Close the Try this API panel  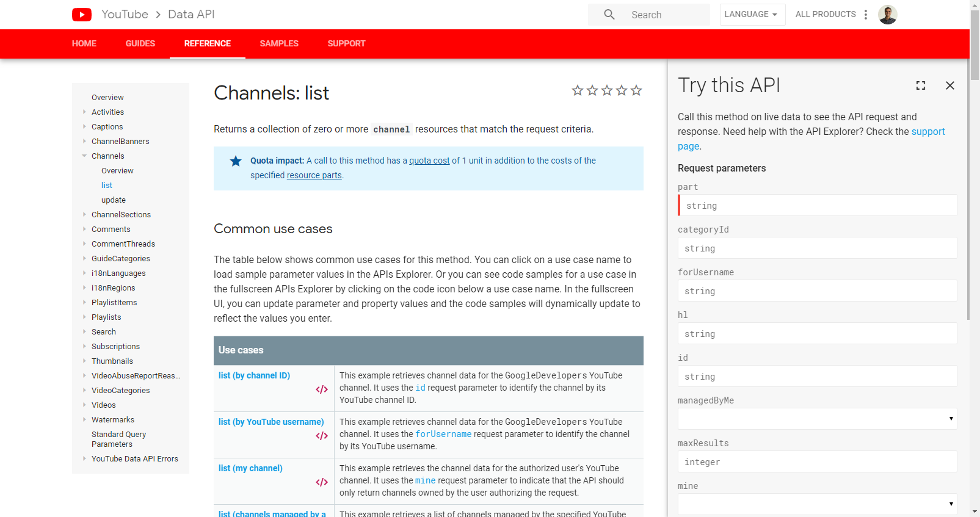coord(950,85)
